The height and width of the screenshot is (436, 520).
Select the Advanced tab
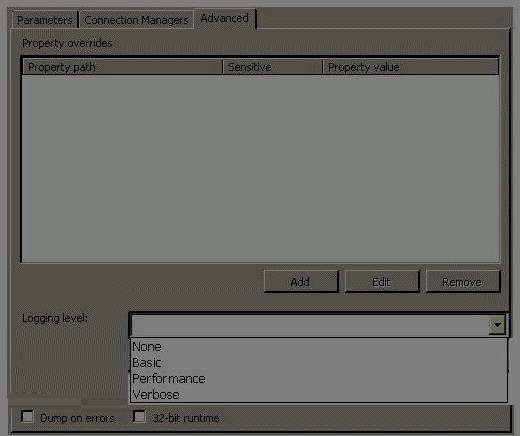(225, 18)
